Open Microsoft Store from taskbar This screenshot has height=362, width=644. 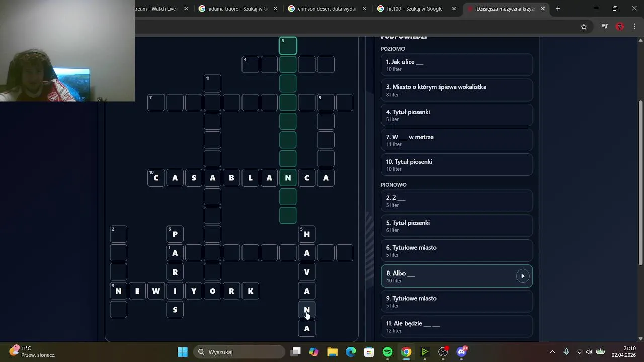click(369, 352)
